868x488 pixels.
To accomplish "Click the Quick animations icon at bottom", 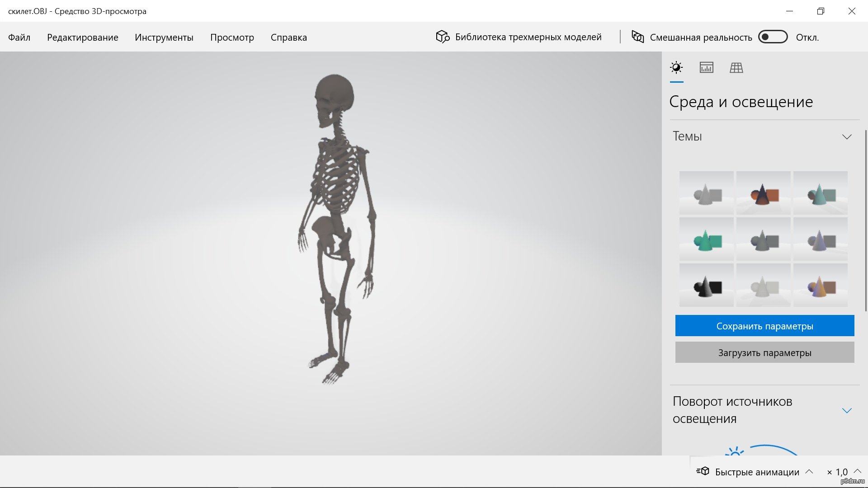I will 703,471.
